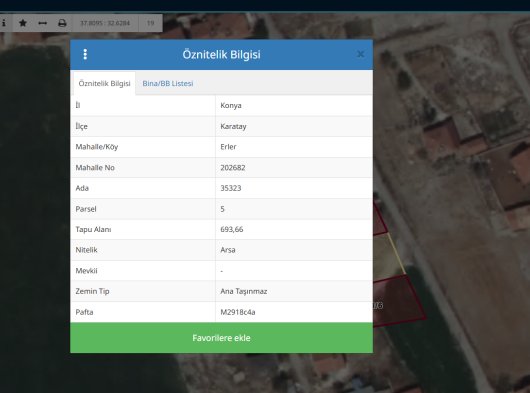Switch to Bina/BB Listesi tab
530x393 pixels.
click(168, 83)
